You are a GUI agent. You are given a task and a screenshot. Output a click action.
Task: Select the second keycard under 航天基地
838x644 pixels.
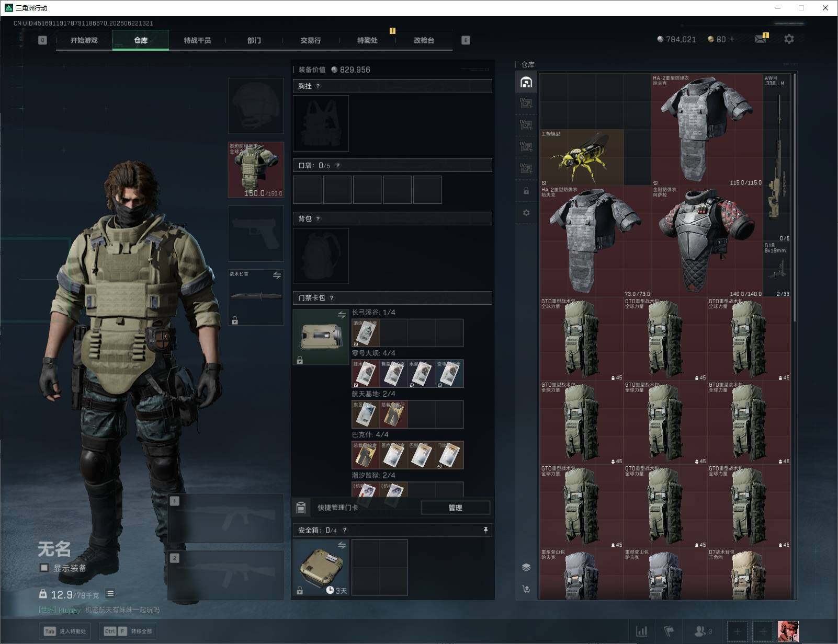pos(393,415)
